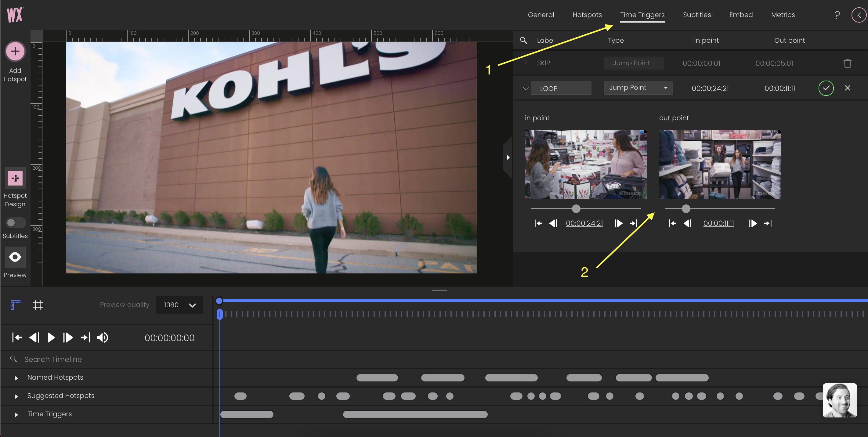Image resolution: width=868 pixels, height=437 pixels.
Task: Switch to the General tab
Action: 541,15
